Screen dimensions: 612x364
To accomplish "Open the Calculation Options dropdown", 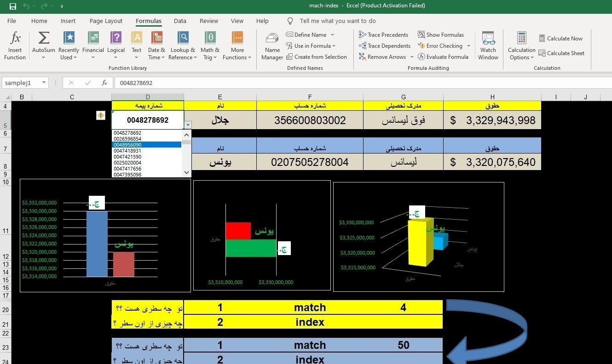I will (x=521, y=46).
